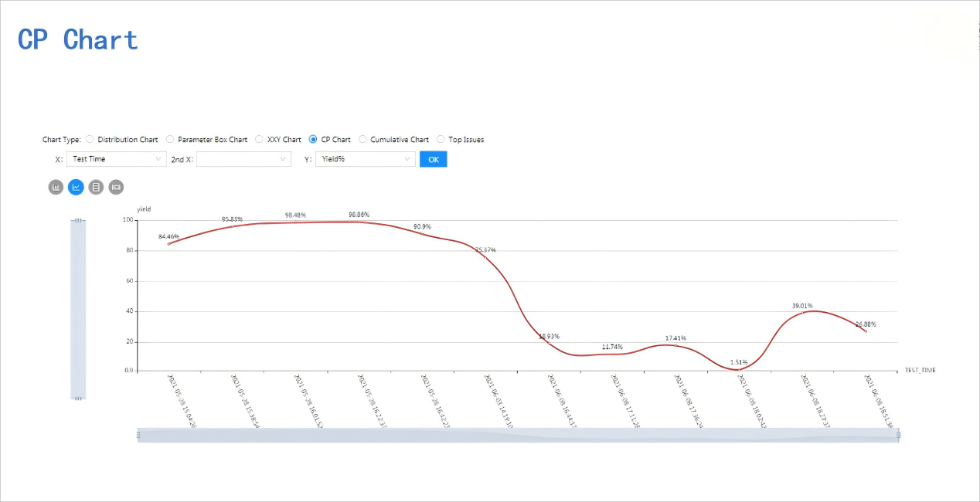Select the XXY Chart radio button

tap(260, 140)
